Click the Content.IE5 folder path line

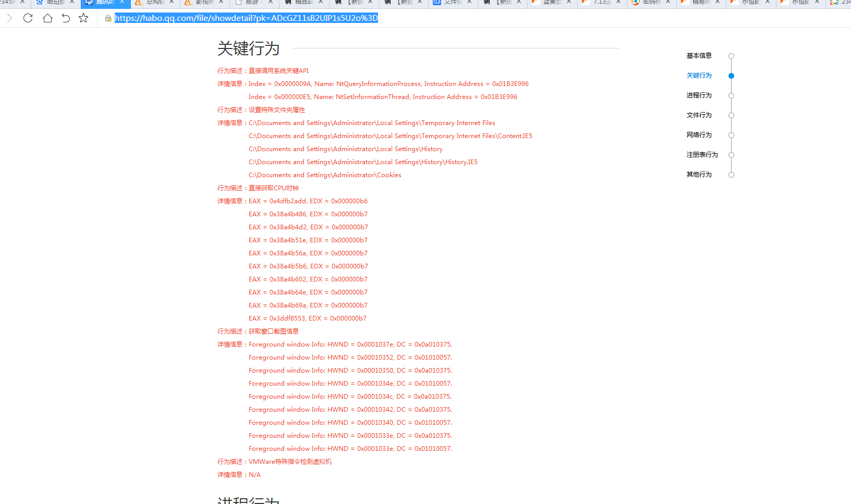click(x=391, y=136)
